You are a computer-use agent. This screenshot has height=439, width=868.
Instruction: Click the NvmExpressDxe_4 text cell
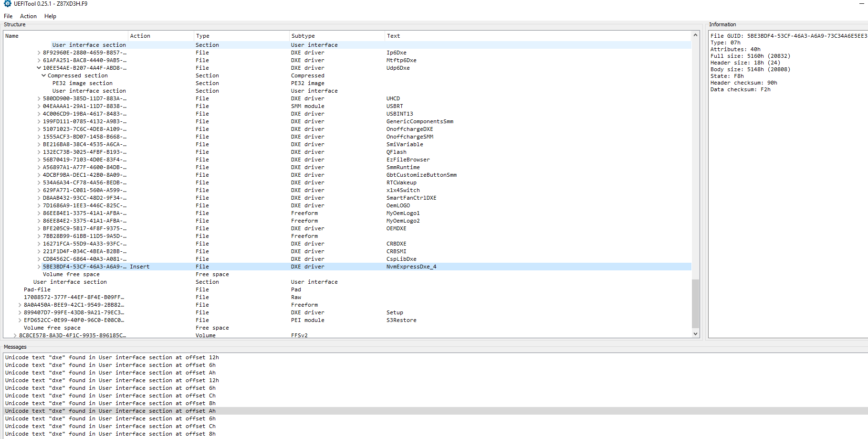pyautogui.click(x=411, y=267)
